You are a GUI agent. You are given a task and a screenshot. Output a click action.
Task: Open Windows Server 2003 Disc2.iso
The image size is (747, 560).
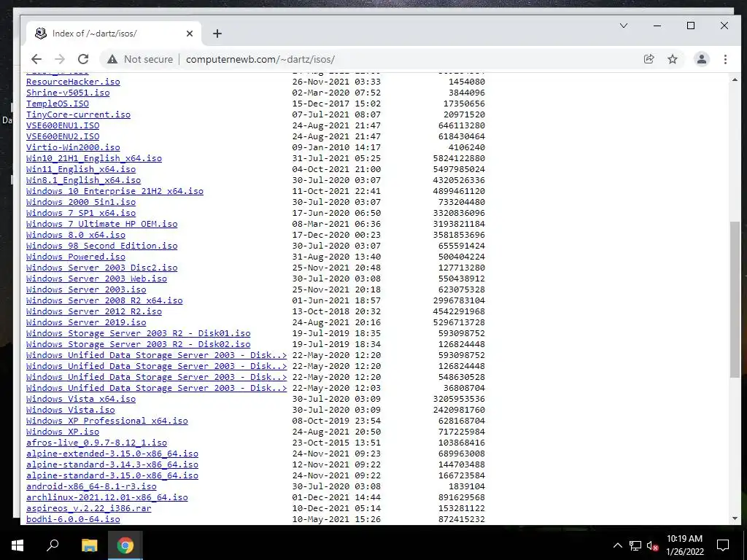[101, 268]
